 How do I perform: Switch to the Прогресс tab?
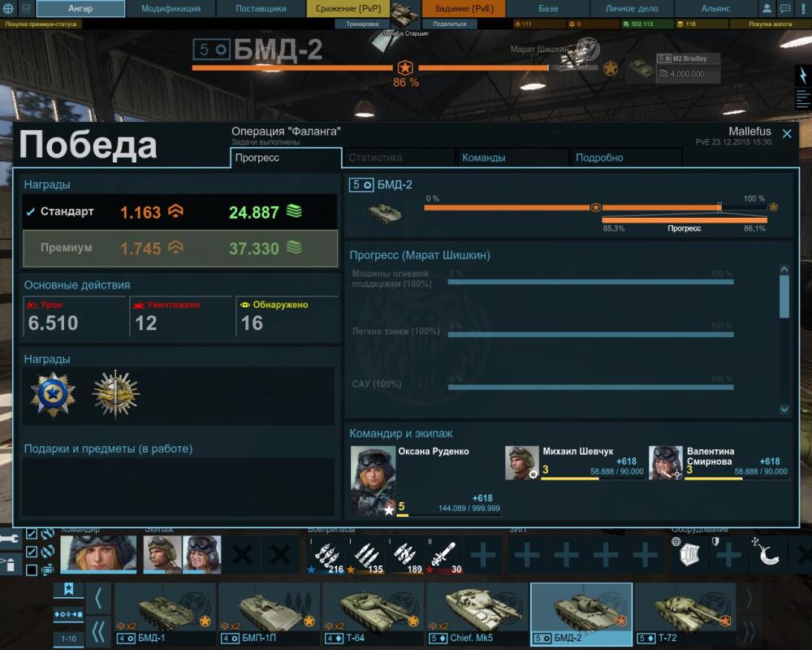286,158
